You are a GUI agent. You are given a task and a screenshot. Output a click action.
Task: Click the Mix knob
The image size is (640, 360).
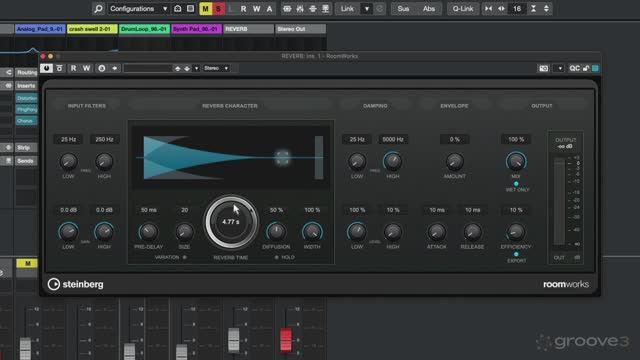[516, 162]
